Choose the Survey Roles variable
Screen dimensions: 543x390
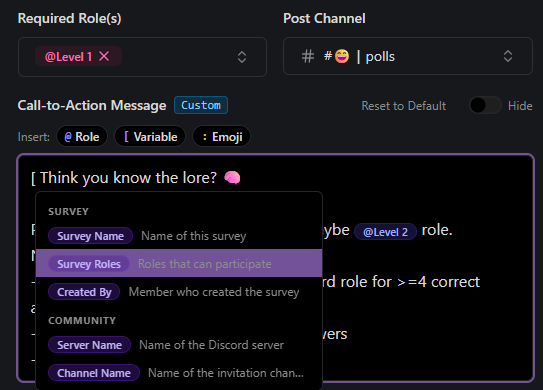click(x=179, y=263)
